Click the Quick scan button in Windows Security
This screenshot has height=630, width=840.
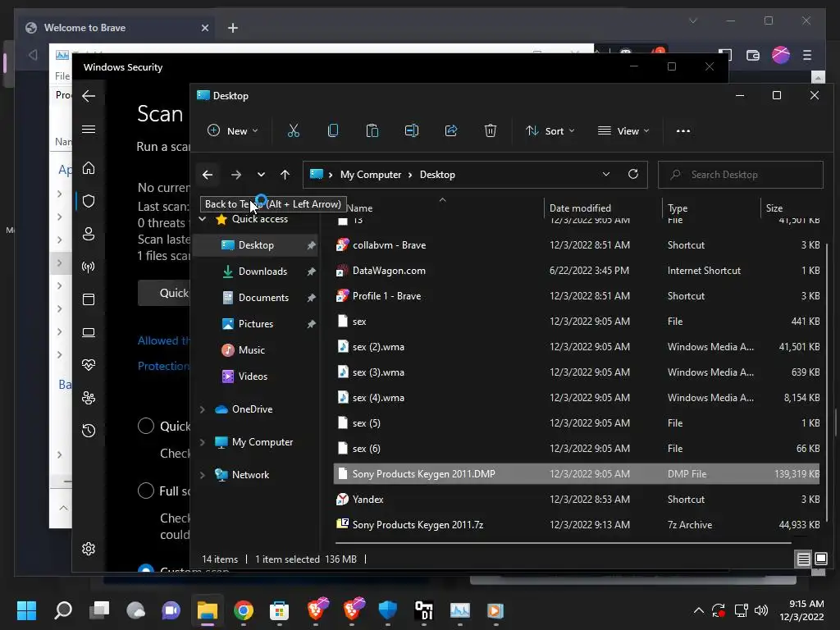[164, 293]
